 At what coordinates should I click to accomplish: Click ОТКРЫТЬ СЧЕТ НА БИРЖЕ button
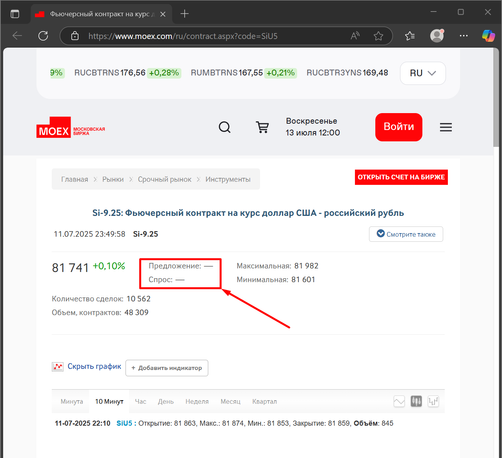401,177
